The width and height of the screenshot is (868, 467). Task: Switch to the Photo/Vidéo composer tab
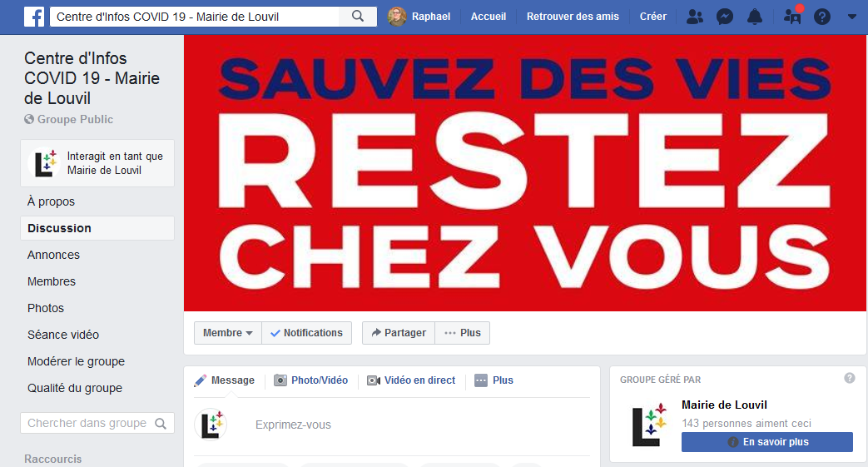coord(311,380)
